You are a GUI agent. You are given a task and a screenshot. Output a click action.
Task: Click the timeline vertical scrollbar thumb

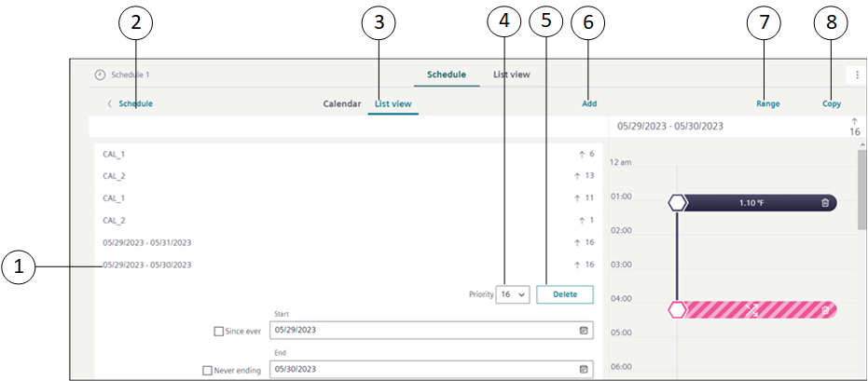(x=862, y=190)
